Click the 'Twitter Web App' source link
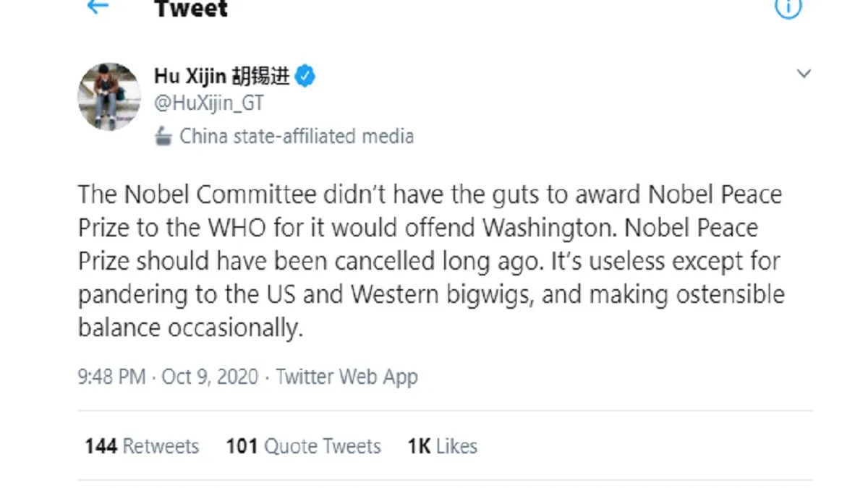This screenshot has width=868, height=488. 347,377
